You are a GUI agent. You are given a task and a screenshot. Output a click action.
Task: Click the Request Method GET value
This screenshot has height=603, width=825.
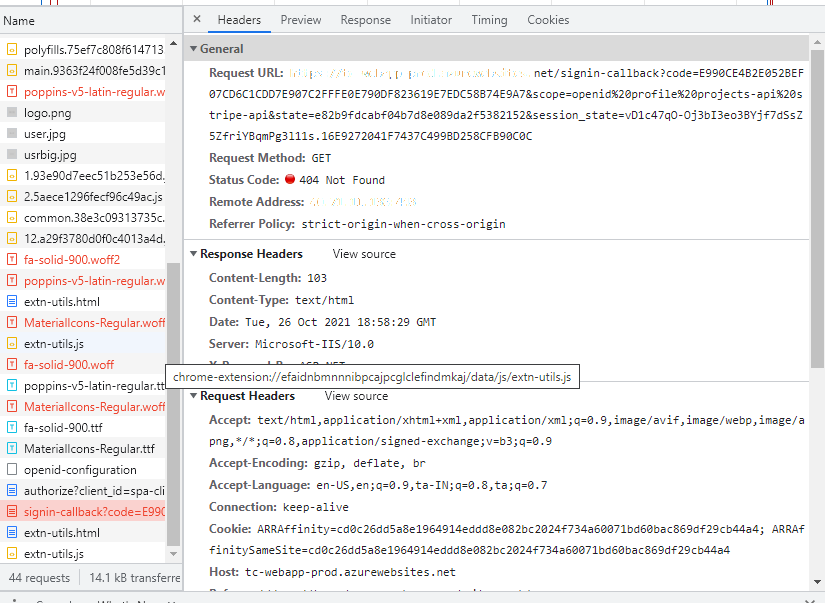321,158
